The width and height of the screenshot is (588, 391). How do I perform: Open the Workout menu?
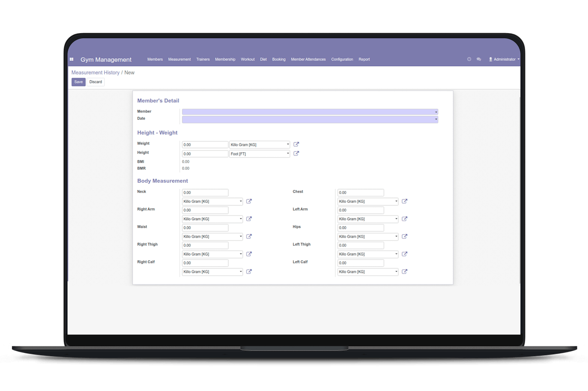tap(248, 59)
